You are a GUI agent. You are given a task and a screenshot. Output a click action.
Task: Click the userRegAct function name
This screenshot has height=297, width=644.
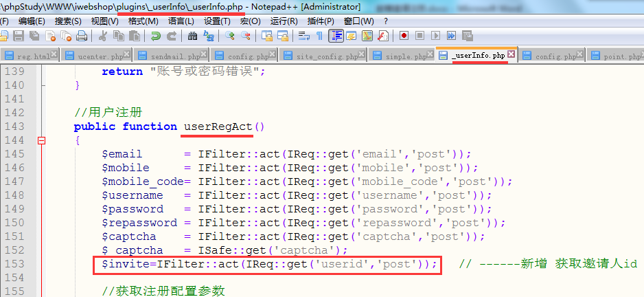point(218,126)
